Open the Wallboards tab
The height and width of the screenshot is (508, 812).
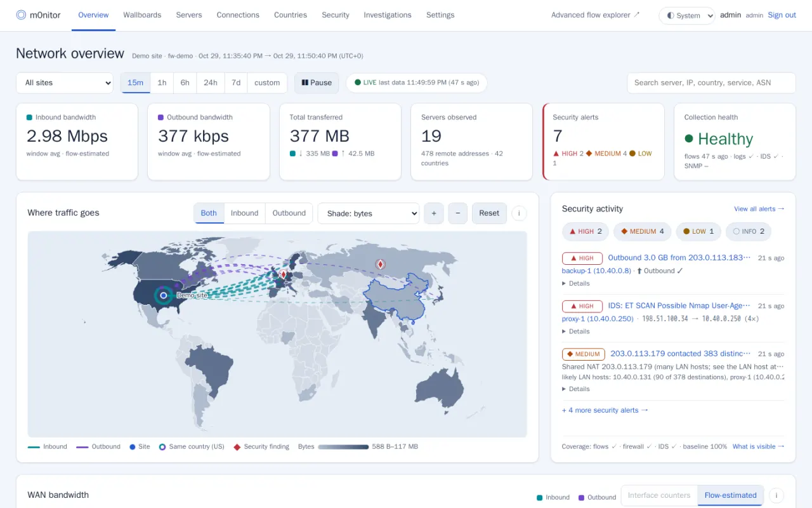142,15
